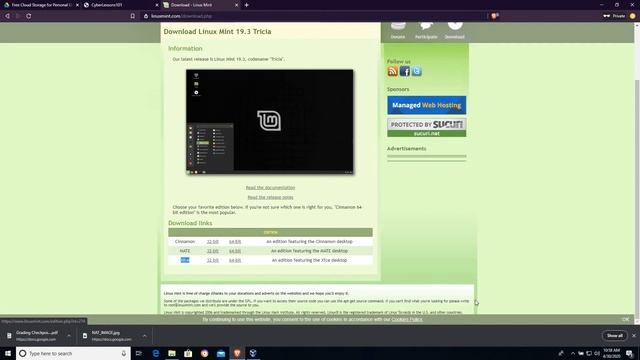Click the MATE edition name

[x=185, y=251]
